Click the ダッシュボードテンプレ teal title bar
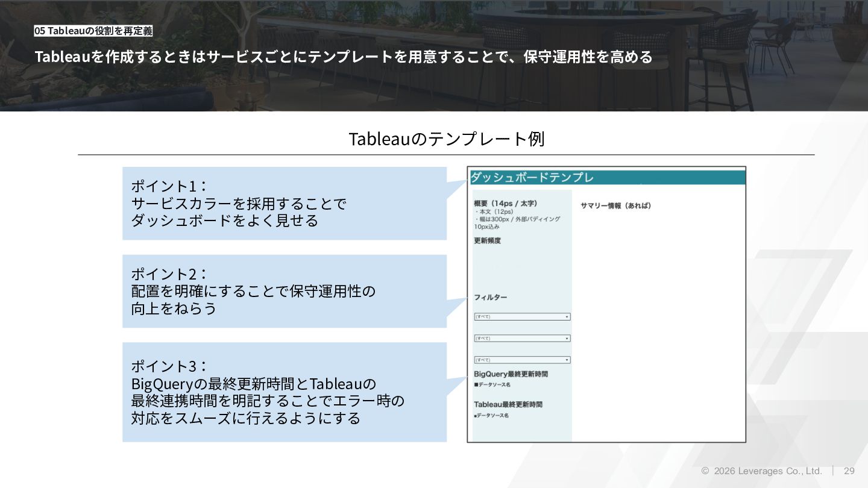The height and width of the screenshot is (488, 868). (606, 177)
